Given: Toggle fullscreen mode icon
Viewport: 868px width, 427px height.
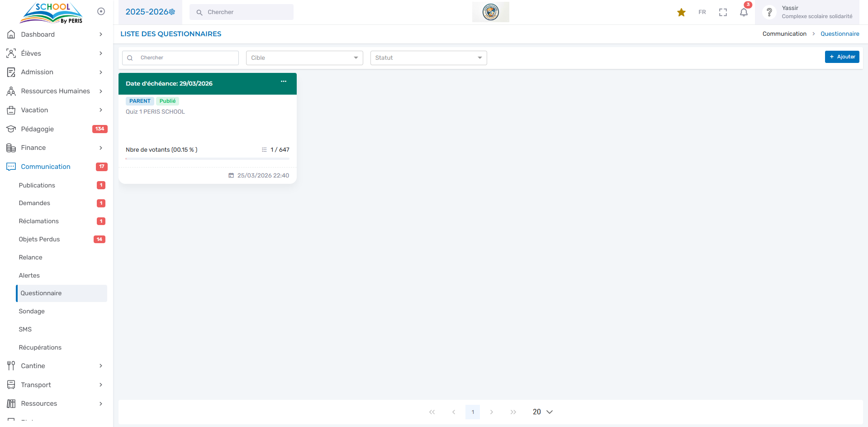Looking at the screenshot, I should click(x=723, y=12).
